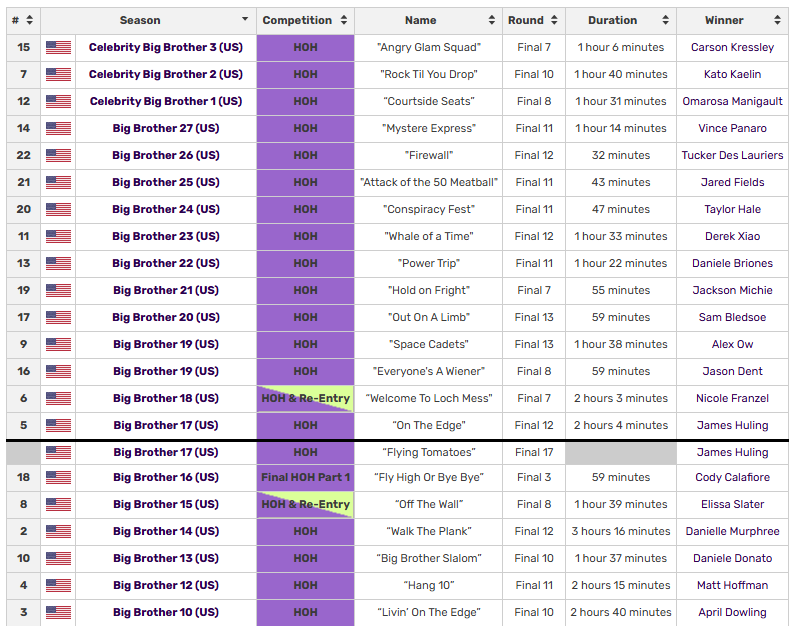Click US flag beside Big Brother 13
Screen dimensions: 792x626
pyautogui.click(x=58, y=558)
